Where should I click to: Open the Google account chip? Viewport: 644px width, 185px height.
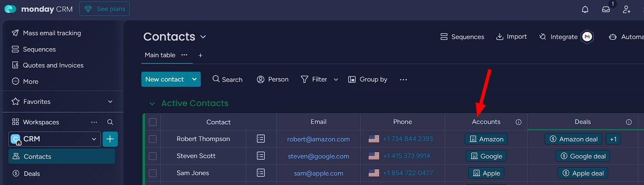click(x=486, y=156)
